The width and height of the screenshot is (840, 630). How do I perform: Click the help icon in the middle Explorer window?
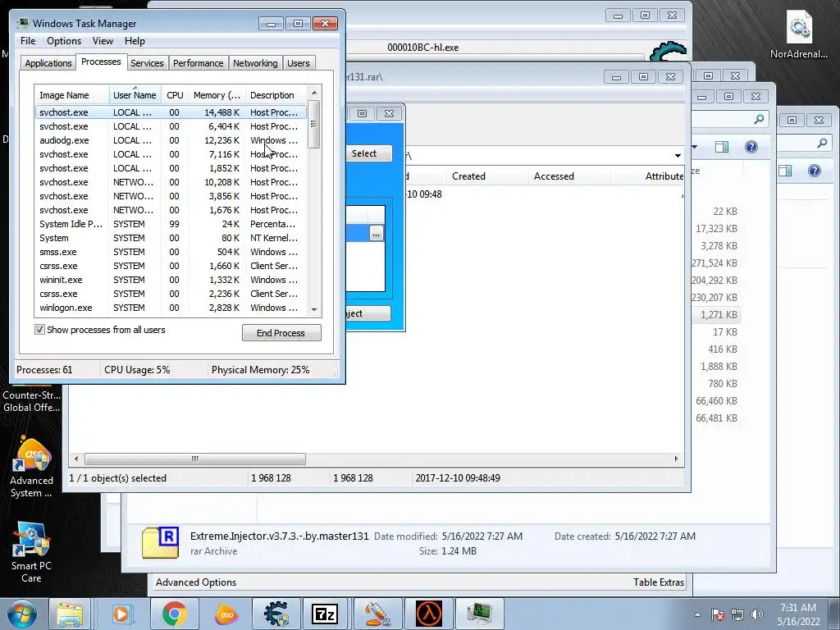pyautogui.click(x=751, y=147)
